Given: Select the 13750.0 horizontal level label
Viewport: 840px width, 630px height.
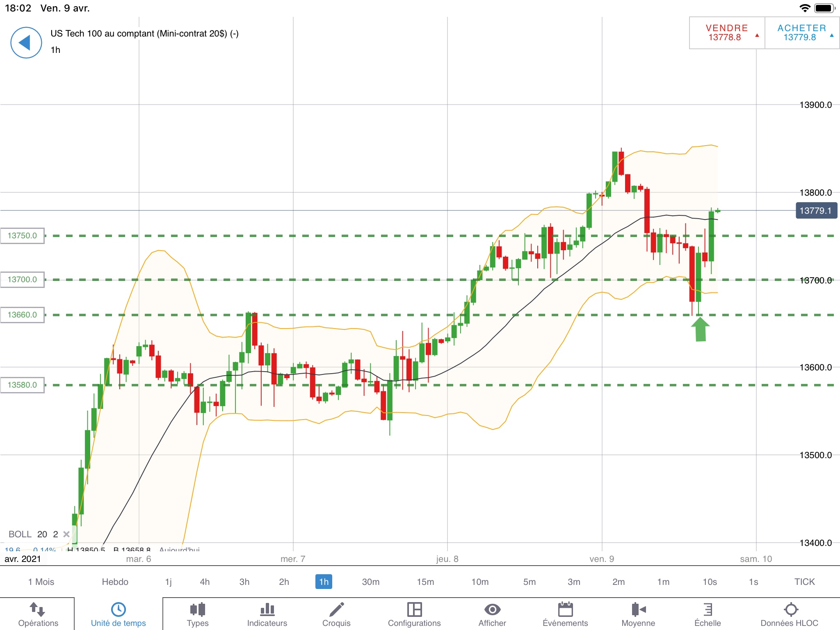Looking at the screenshot, I should 23,236.
